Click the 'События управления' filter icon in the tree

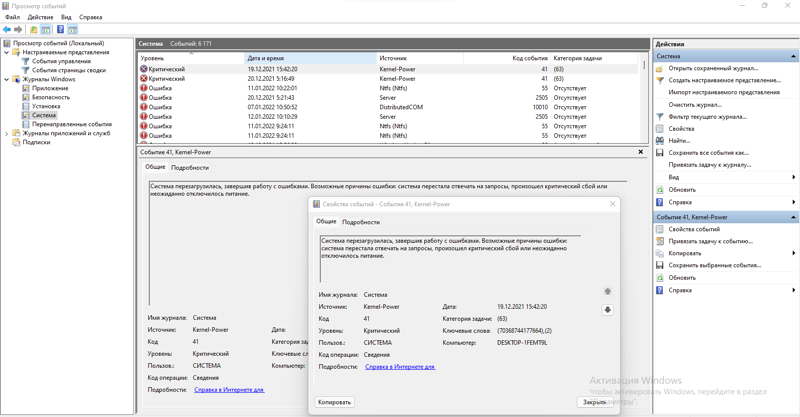[26, 61]
